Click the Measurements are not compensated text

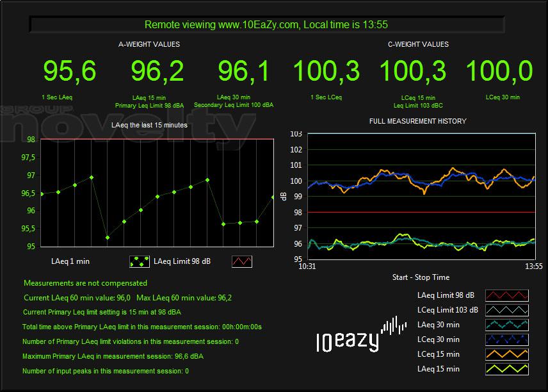point(85,283)
